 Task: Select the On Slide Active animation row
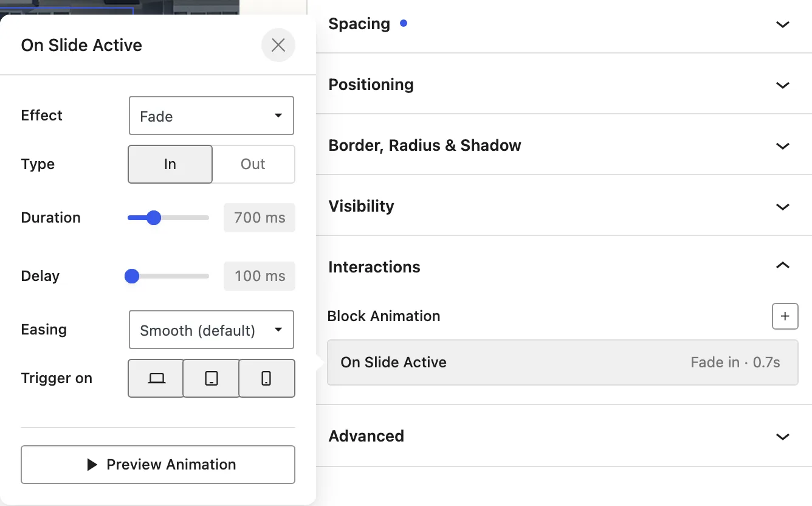coord(563,362)
